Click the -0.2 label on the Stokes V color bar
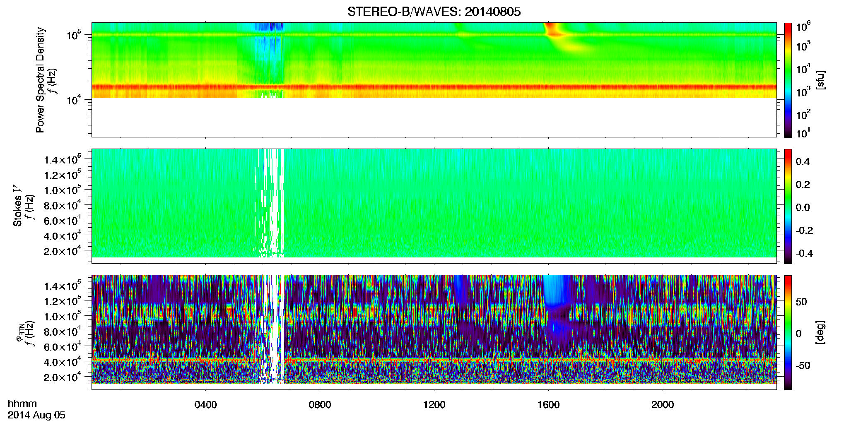868x447 pixels. point(804,231)
